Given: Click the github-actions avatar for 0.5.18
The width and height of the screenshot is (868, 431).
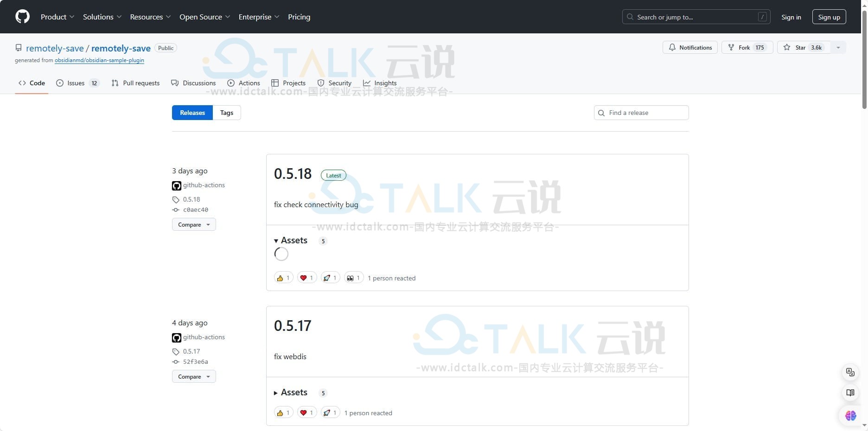Looking at the screenshot, I should (177, 186).
